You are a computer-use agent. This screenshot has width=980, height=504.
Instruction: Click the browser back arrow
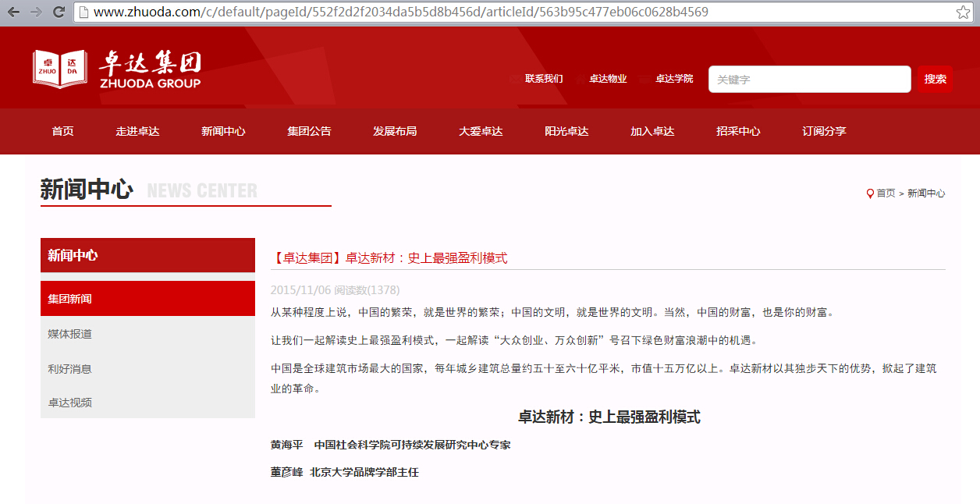[13, 12]
